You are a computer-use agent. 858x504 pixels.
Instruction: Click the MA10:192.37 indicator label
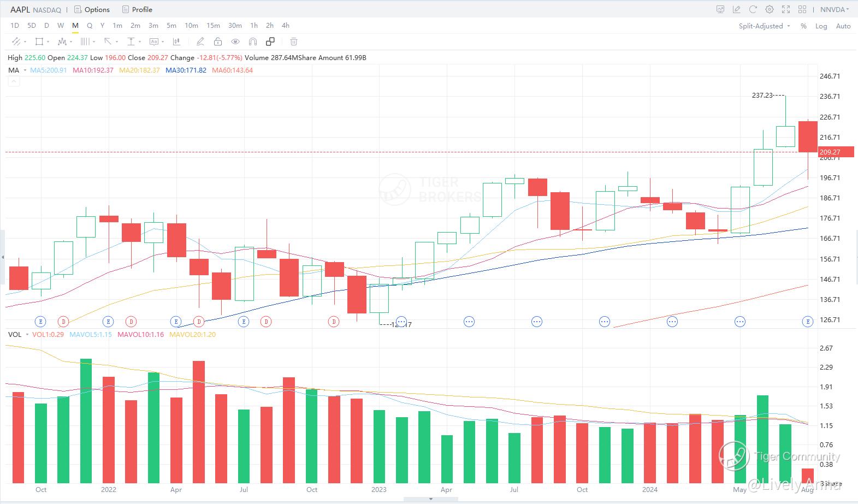point(93,70)
